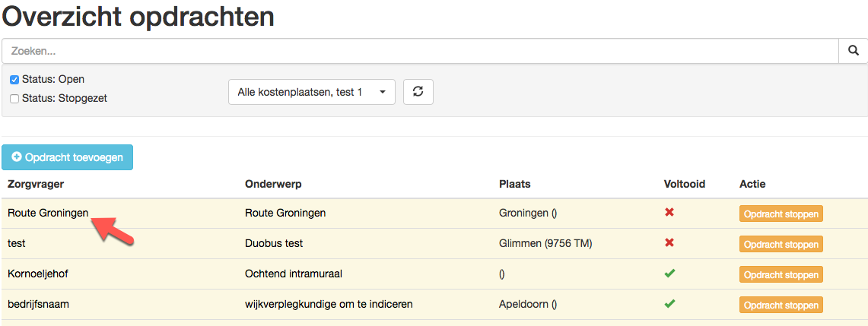
Task: Click the refresh arrows icon button
Action: pyautogui.click(x=418, y=92)
